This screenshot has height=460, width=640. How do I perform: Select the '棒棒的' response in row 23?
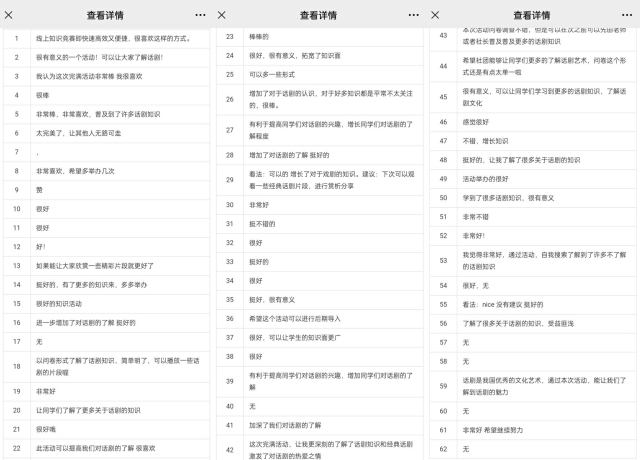coord(259,37)
